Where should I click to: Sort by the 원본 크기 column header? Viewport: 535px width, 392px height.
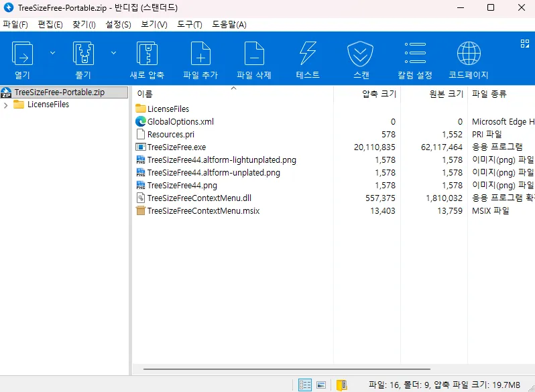447,94
